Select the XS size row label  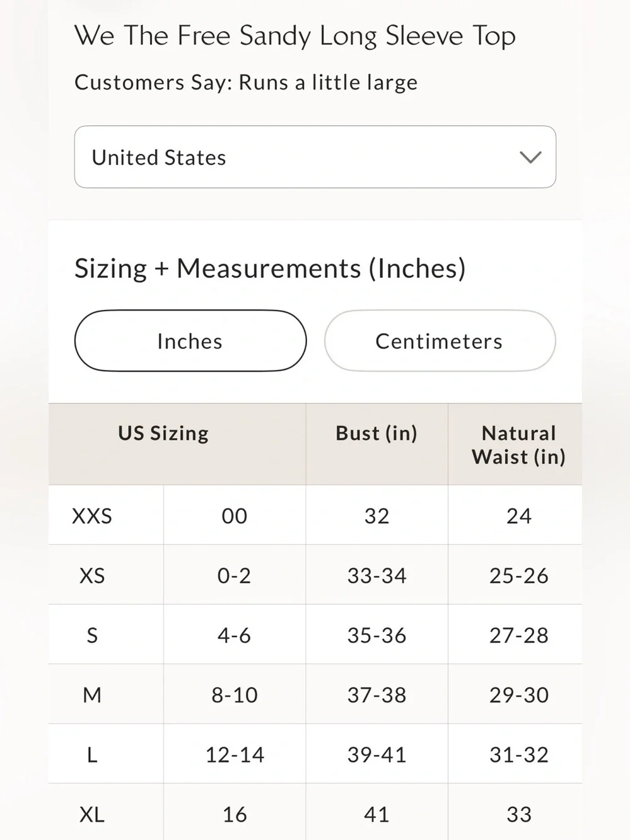92,575
